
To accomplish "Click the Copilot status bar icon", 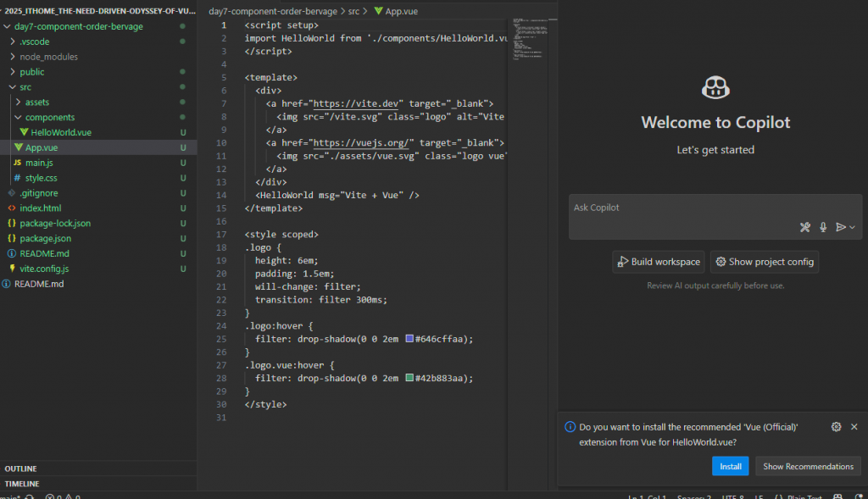I will [837, 496].
